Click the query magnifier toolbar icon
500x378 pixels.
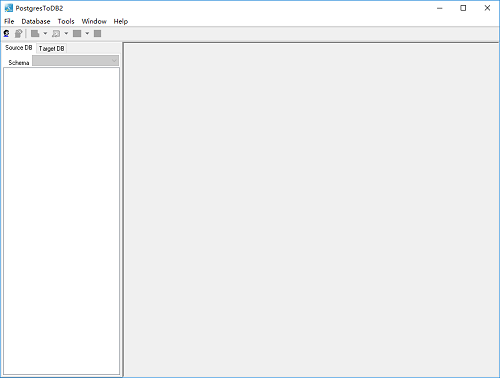pyautogui.click(x=56, y=33)
